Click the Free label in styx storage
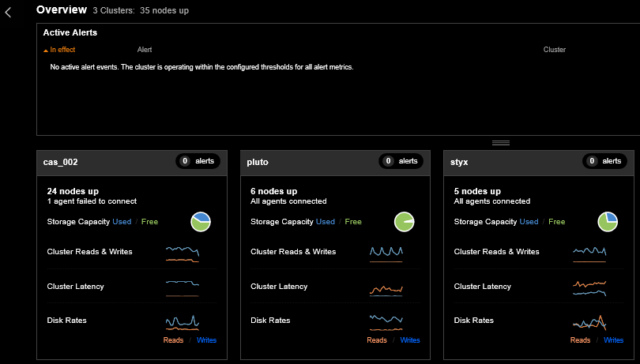 coord(557,222)
